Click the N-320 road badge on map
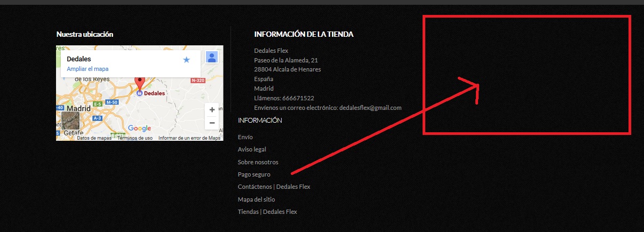Viewport: 644px width, 232px height. click(x=198, y=81)
